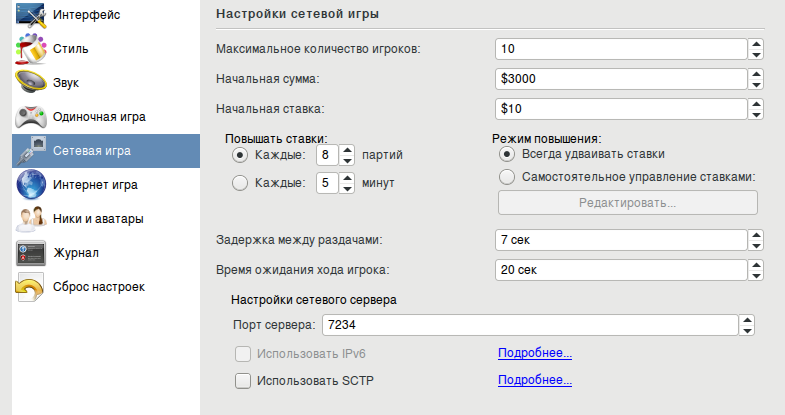Focus the минут field showing 5
The image size is (785, 415).
click(x=327, y=183)
